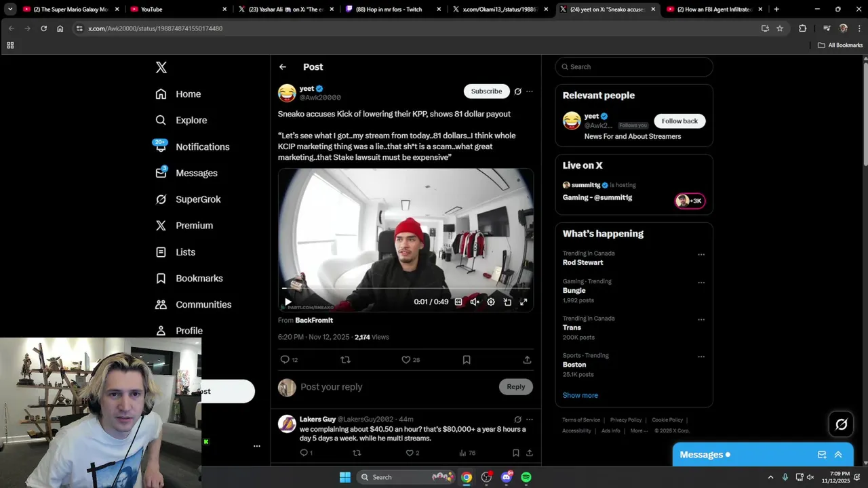
Task: Show hidden system tray icons
Action: (770, 477)
